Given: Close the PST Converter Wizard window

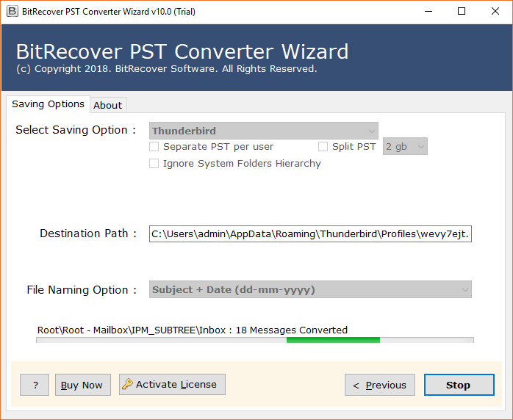Looking at the screenshot, I should point(495,12).
